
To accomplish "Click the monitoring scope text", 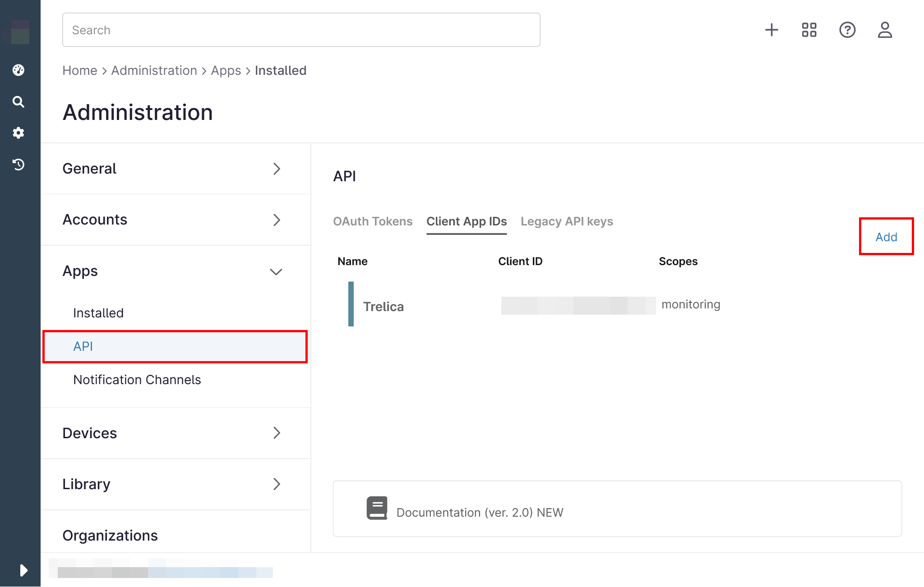I will coord(691,304).
